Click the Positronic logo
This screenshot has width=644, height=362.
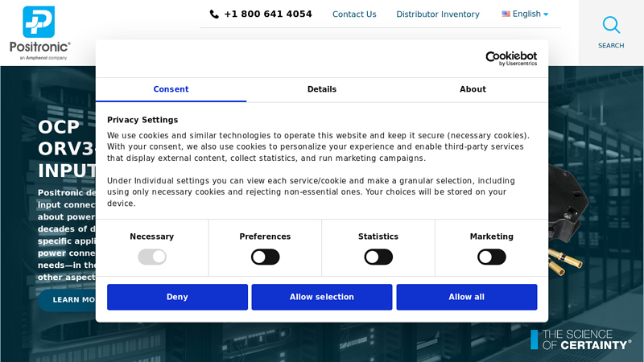(39, 32)
